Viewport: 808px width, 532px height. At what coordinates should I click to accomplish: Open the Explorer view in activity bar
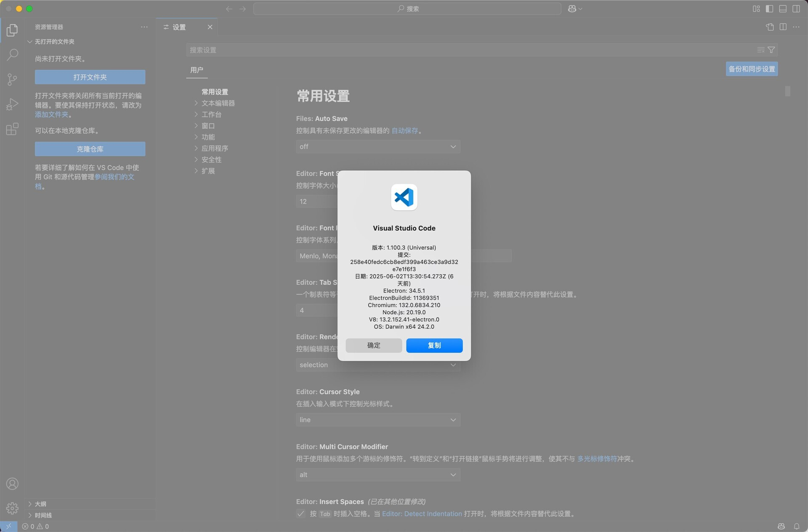[x=12, y=30]
